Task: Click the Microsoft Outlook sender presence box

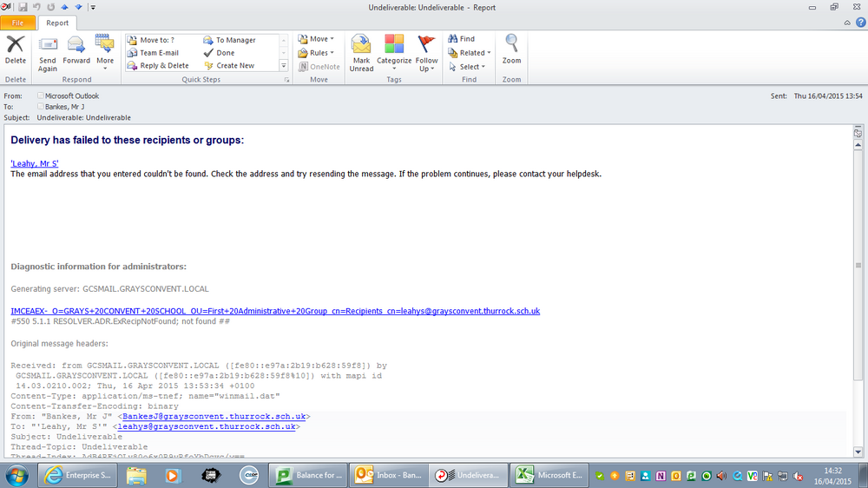Action: coord(41,96)
